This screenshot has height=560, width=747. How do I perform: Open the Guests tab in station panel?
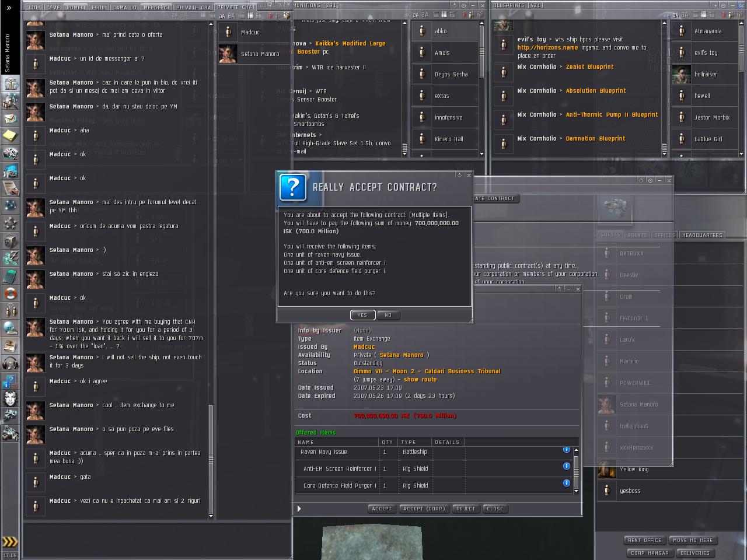[x=610, y=235]
